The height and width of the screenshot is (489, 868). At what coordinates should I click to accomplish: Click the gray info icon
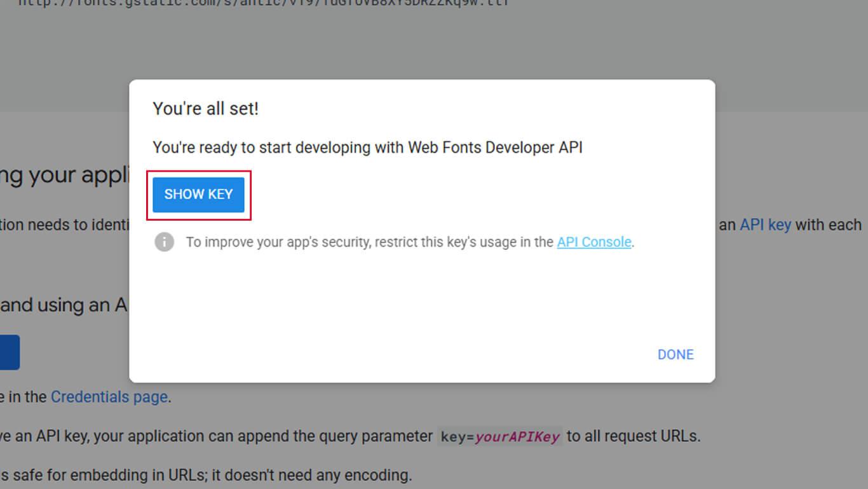tap(164, 242)
